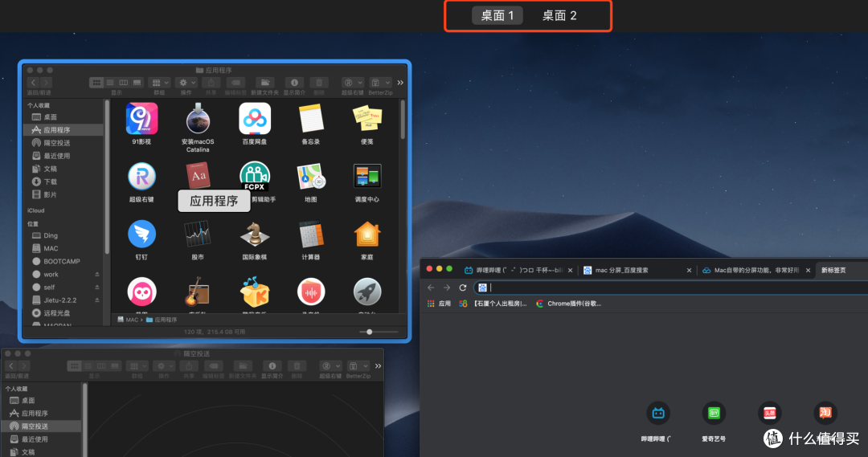This screenshot has height=457, width=868.
Task: Click 编辑标签 icon in 应用程序 window toolbar
Action: tap(235, 83)
